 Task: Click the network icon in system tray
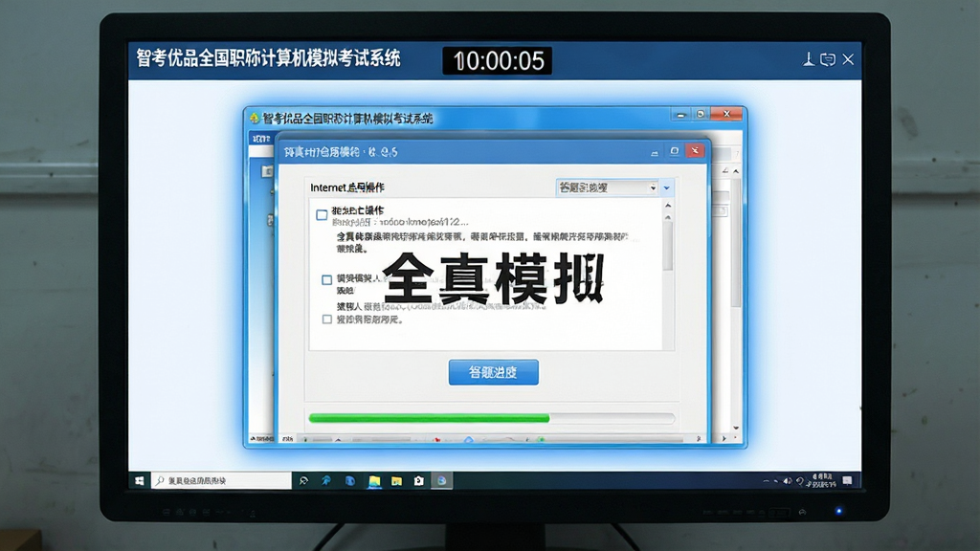(799, 481)
